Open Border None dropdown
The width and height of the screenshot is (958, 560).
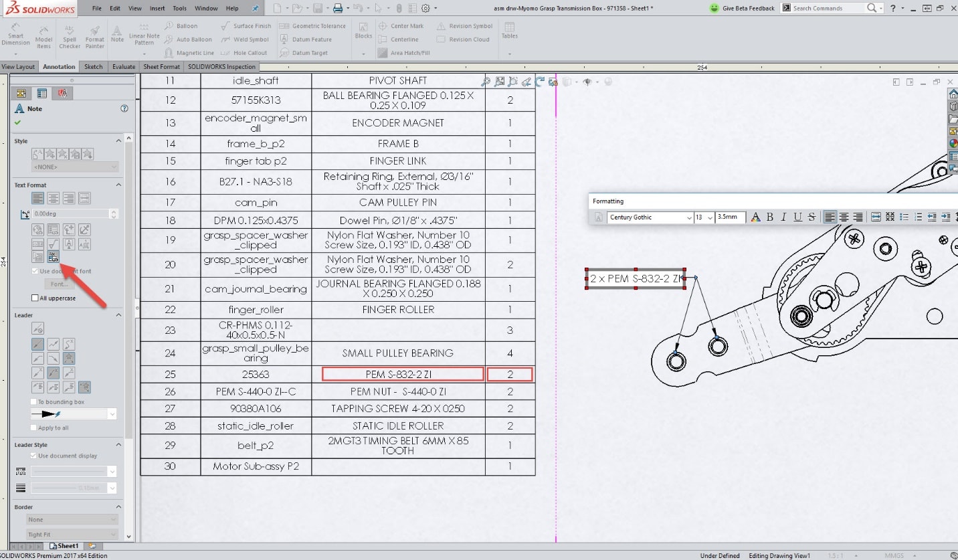tap(72, 519)
